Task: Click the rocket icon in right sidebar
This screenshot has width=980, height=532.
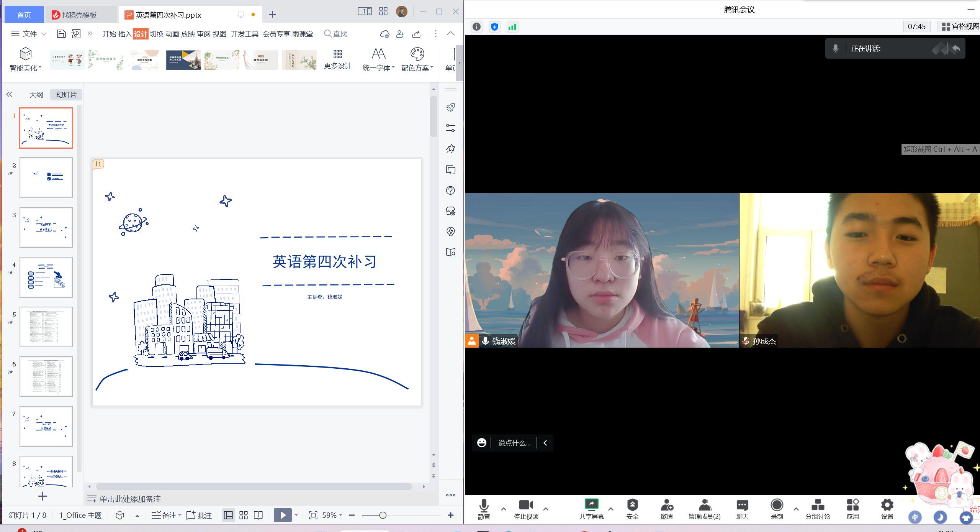Action: point(451,107)
